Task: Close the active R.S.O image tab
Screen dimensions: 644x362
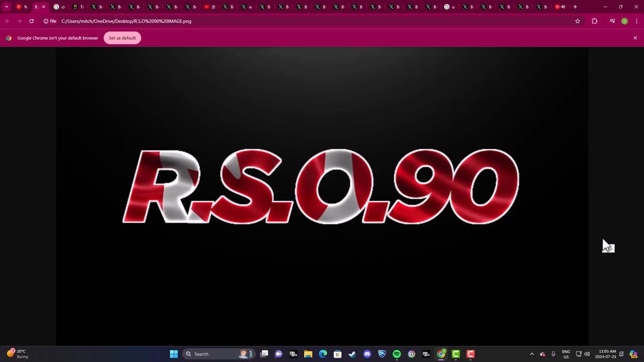Action: click(x=43, y=7)
